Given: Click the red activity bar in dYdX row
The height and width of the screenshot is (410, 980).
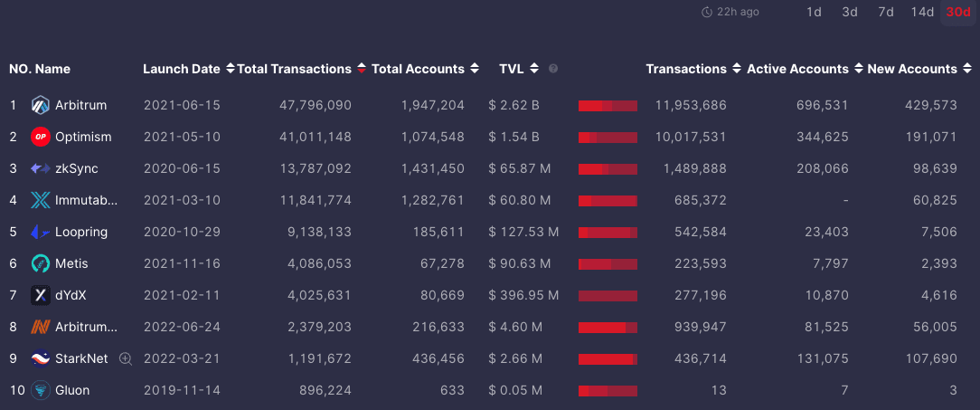Looking at the screenshot, I should point(608,296).
